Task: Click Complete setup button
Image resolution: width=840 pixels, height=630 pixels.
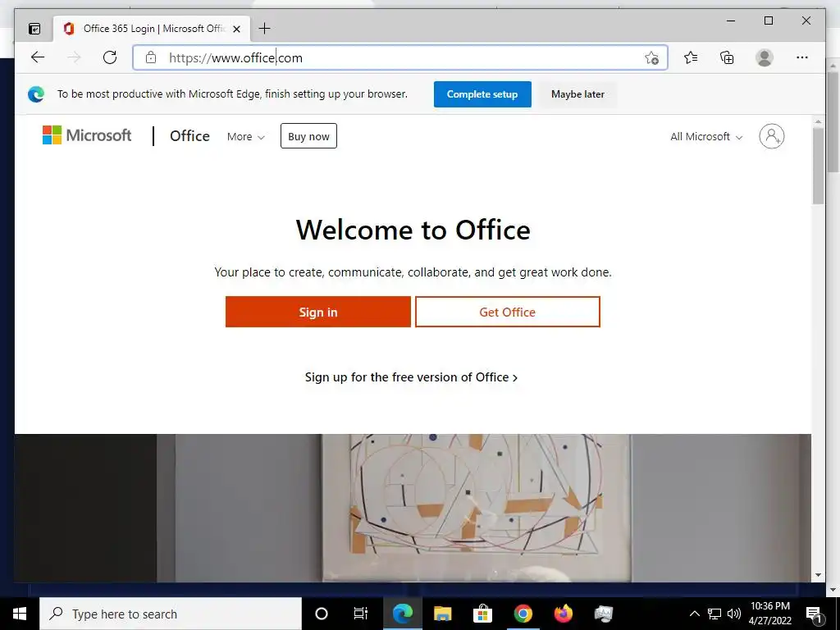Action: 482,94
